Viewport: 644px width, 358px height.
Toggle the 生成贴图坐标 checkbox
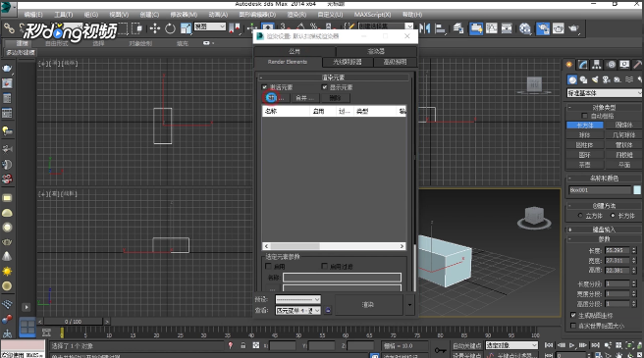point(573,315)
